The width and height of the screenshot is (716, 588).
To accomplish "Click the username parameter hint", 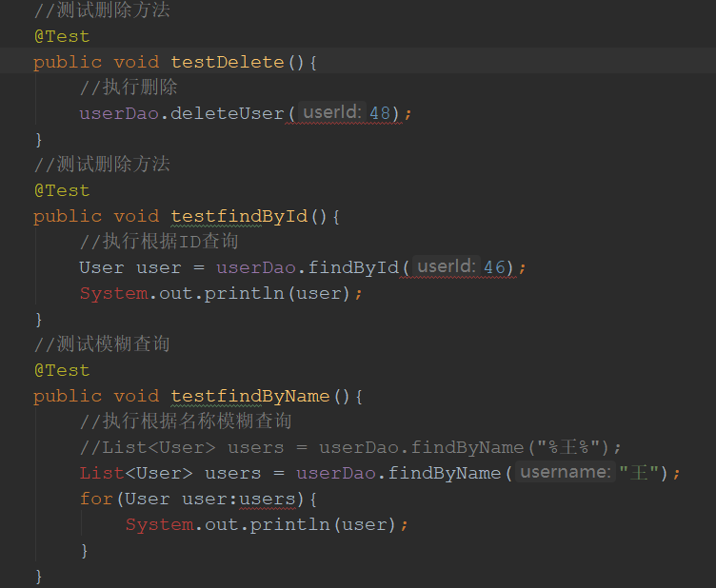I will 566,472.
